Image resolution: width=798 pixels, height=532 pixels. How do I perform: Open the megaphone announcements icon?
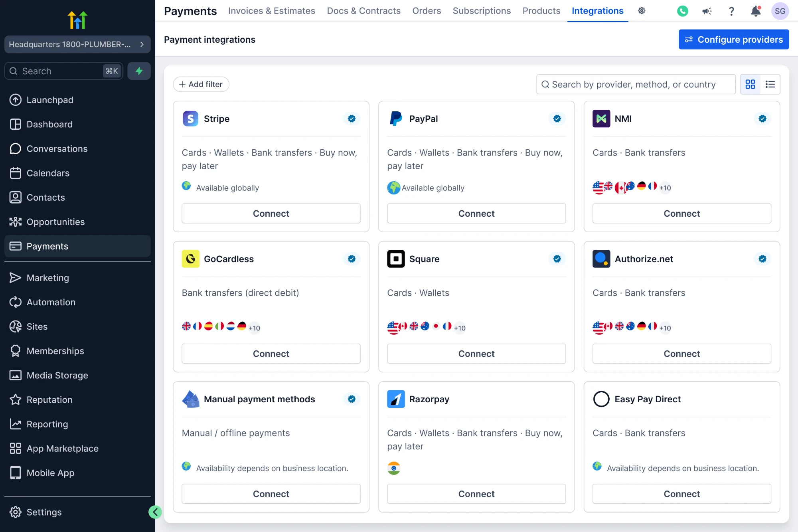click(x=707, y=11)
